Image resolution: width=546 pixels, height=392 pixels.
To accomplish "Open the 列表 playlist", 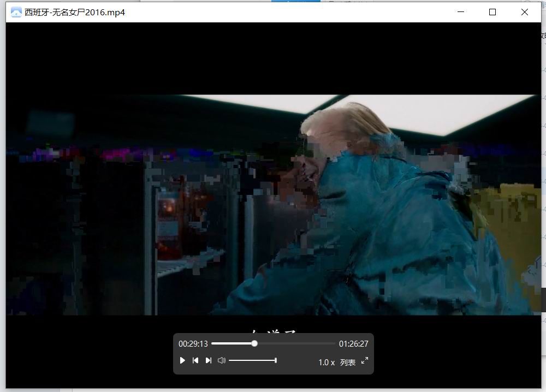I will 347,363.
